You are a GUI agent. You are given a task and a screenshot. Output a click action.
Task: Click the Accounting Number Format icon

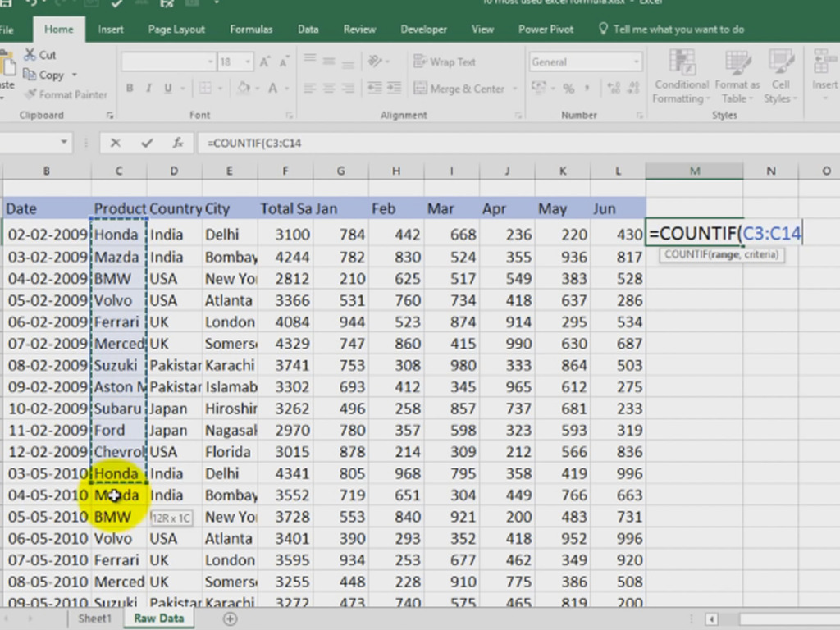click(538, 87)
